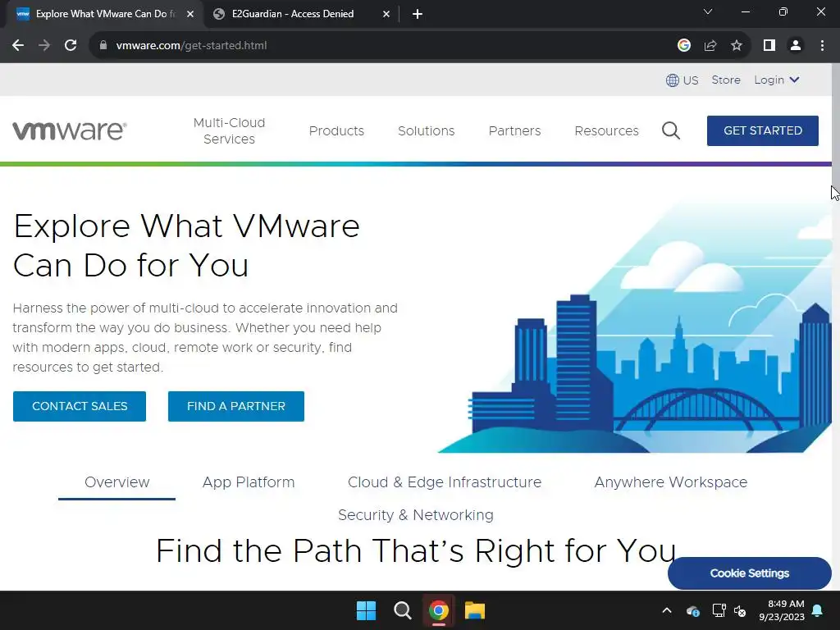
Task: Open the notifications bell icon
Action: point(818,610)
